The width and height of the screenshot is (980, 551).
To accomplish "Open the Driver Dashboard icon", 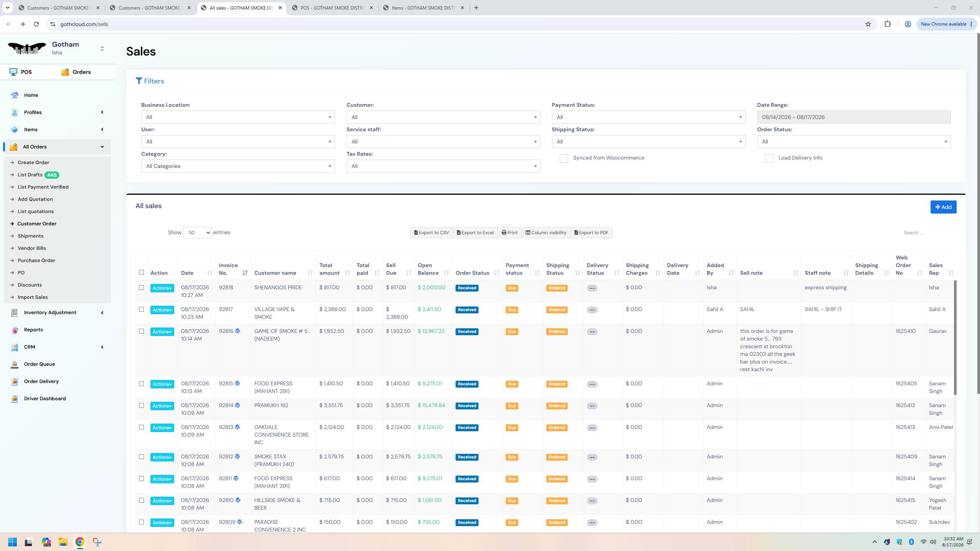I will (15, 399).
